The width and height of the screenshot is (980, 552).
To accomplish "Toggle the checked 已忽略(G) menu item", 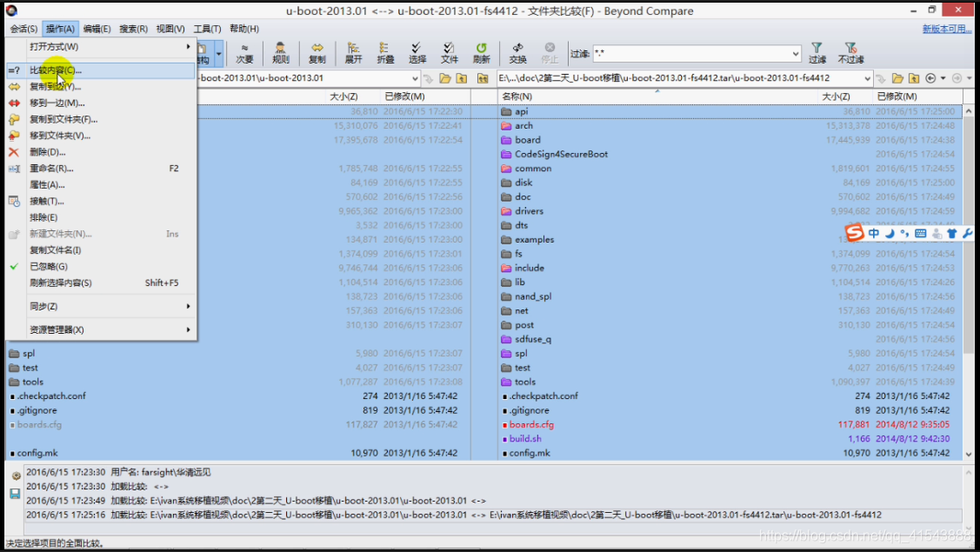I will click(49, 267).
